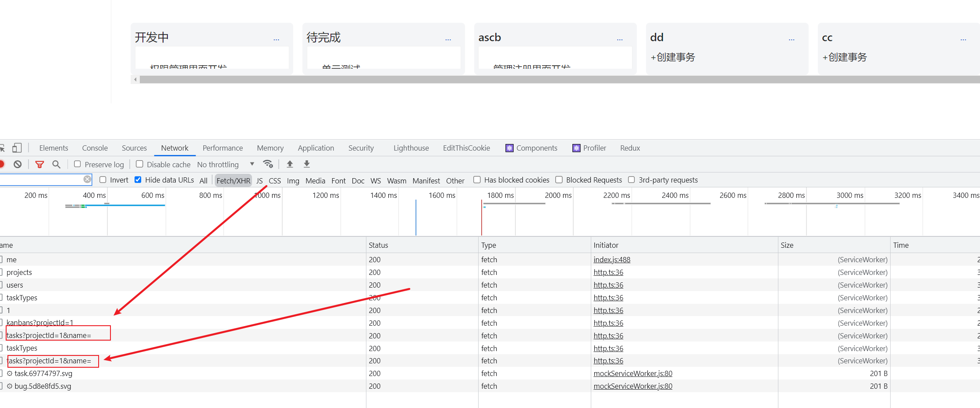
Task: Click the export HAR download arrow
Action: point(307,164)
